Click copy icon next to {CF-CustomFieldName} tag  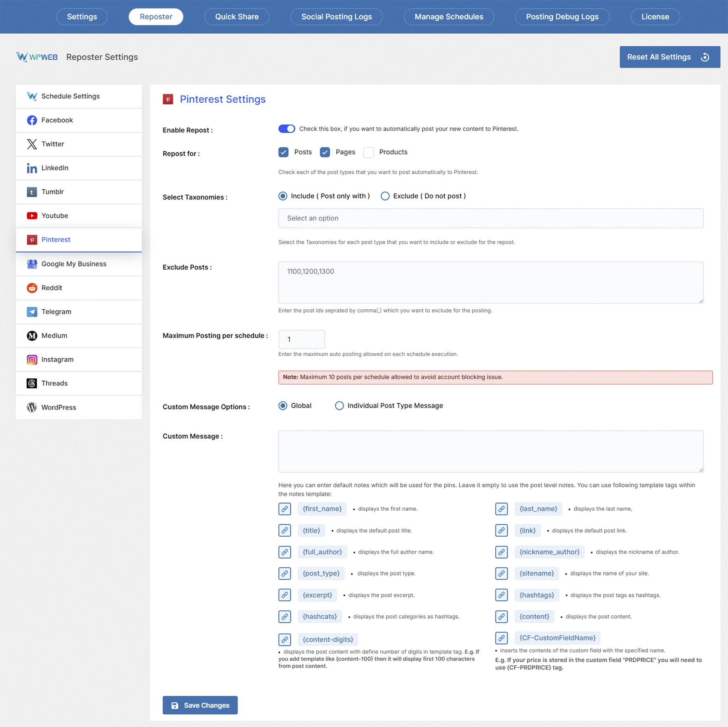pos(501,638)
